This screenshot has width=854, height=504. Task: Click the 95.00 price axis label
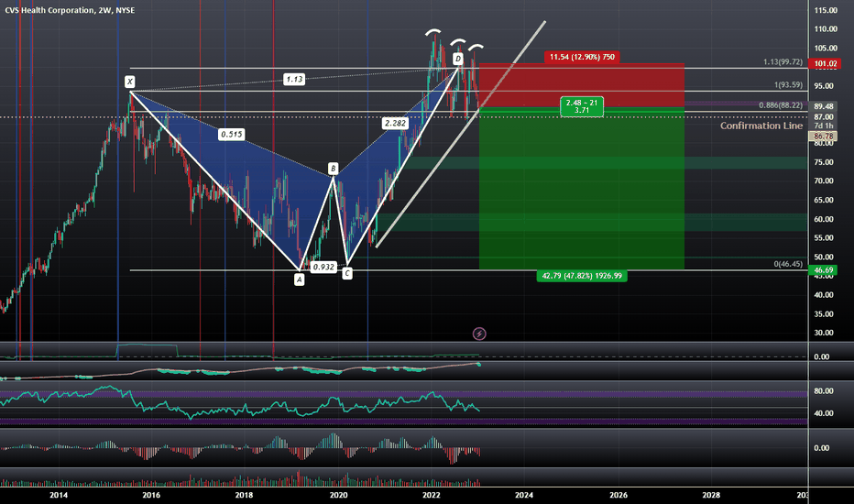point(824,86)
